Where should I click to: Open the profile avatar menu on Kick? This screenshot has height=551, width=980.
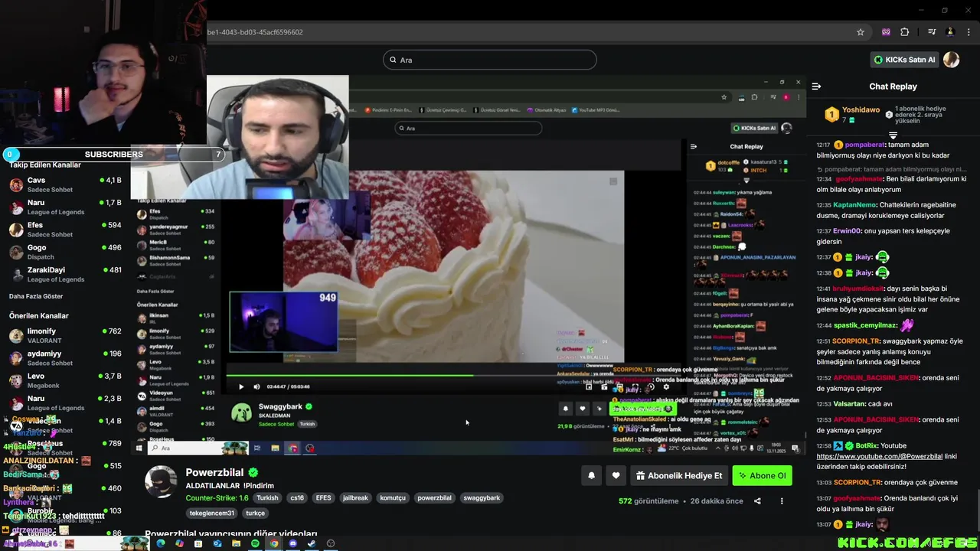click(x=951, y=60)
